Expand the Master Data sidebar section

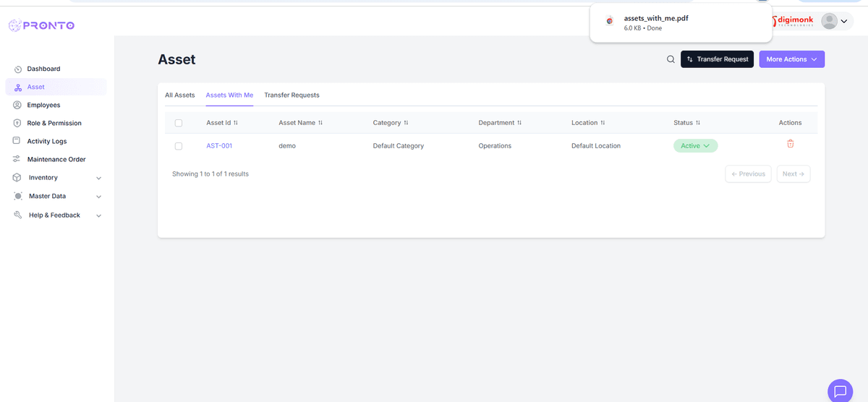point(98,197)
